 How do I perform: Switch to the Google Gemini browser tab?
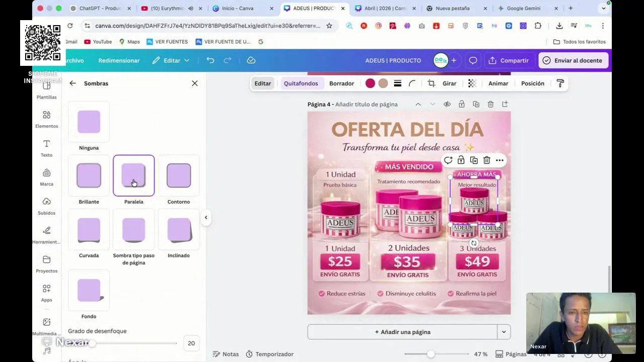coord(523,8)
